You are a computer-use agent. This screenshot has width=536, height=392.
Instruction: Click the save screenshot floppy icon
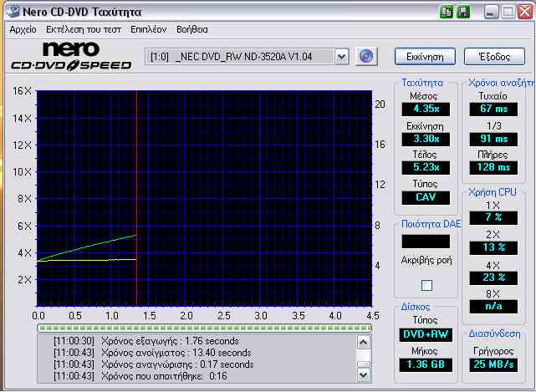[463, 12]
